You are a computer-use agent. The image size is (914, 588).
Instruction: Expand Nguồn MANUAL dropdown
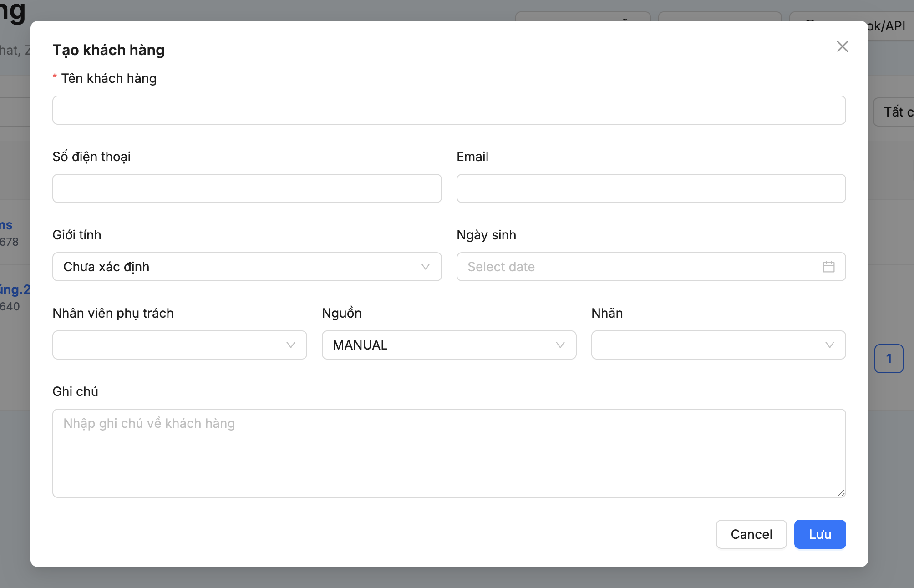click(x=449, y=345)
